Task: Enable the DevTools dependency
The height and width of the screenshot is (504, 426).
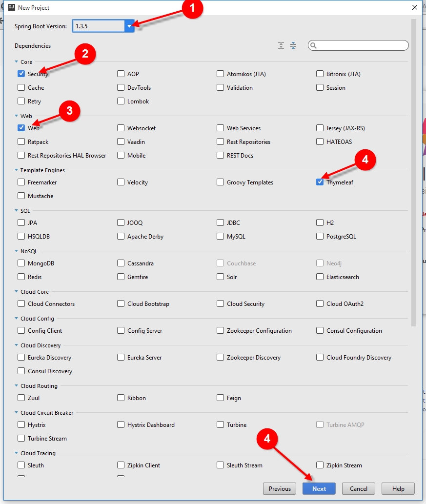Action: 120,87
